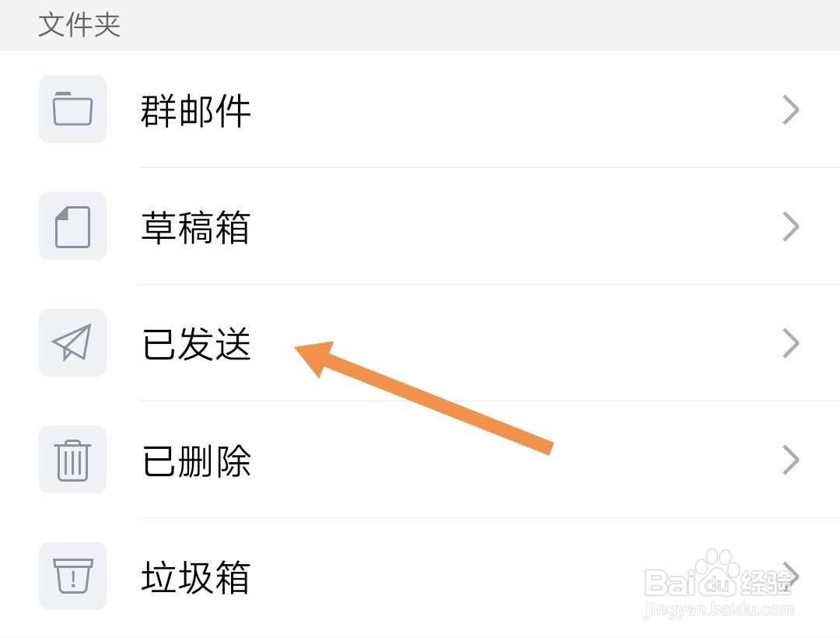Open the 草稿箱 drafts entry

click(196, 227)
